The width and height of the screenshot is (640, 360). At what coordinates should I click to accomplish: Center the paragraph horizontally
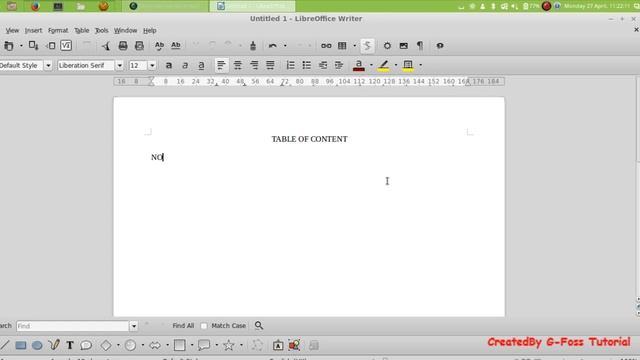coord(238,65)
